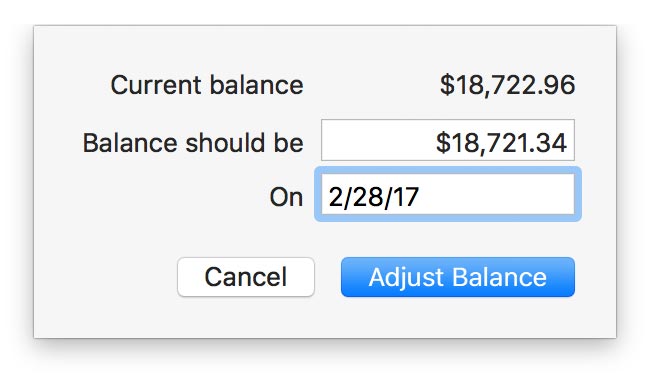Click the $18,721.34 amount text
Viewport: 650px width, 380px height.
click(x=501, y=143)
